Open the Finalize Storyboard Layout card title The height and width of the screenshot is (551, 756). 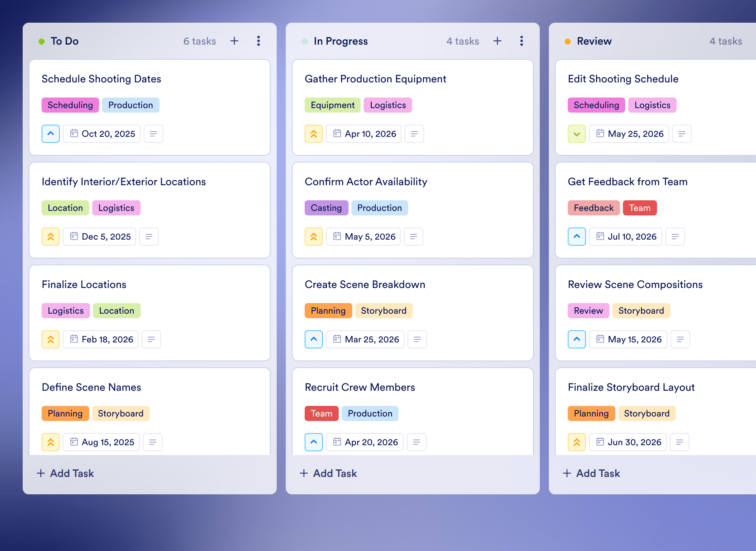[x=631, y=387]
